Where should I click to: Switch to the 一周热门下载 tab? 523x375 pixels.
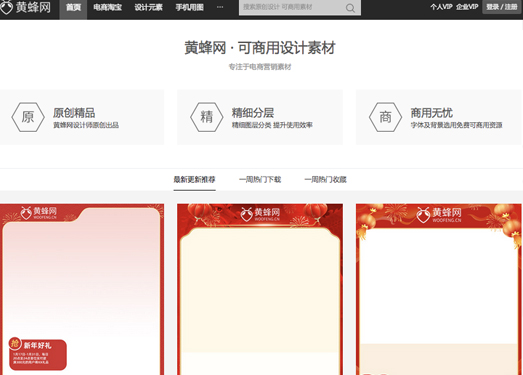260,179
